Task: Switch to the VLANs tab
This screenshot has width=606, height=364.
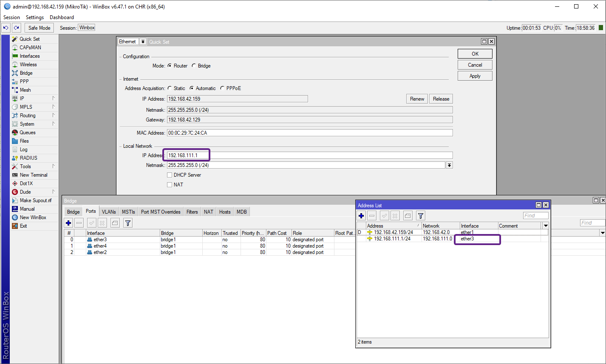Action: coord(109,212)
